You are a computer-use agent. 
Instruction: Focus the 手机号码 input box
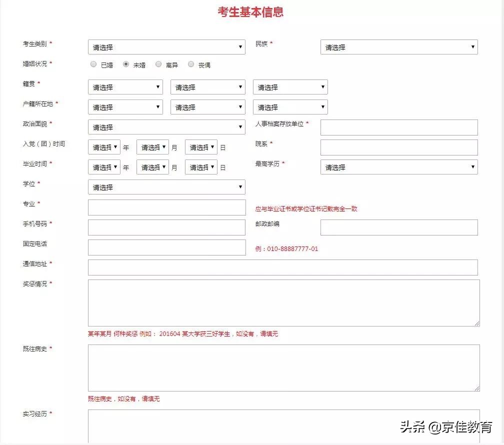point(166,227)
